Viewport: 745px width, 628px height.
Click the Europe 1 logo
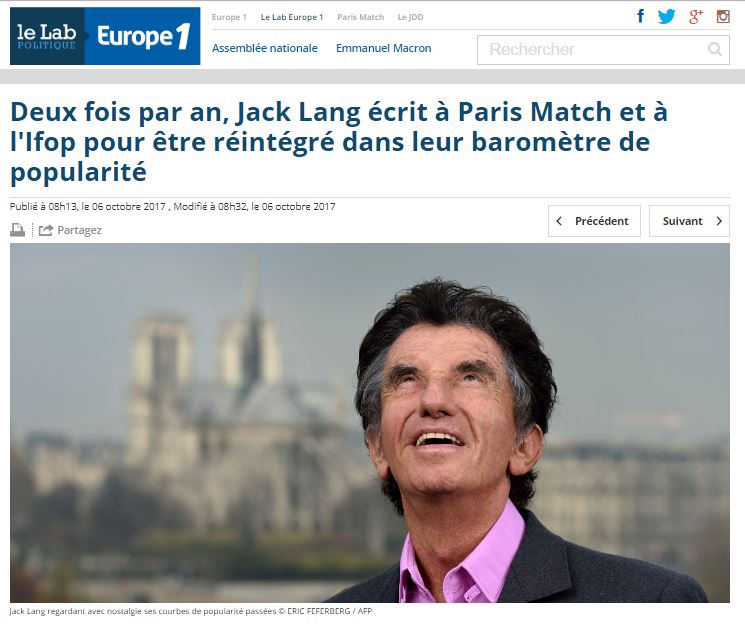pyautogui.click(x=143, y=36)
